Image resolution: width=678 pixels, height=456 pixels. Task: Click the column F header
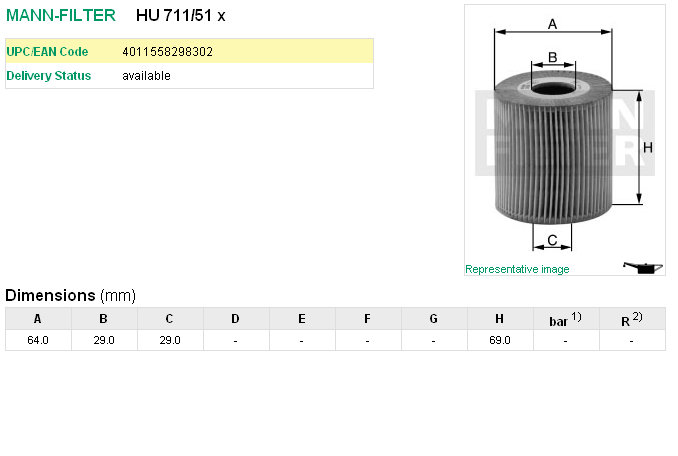[x=368, y=319]
